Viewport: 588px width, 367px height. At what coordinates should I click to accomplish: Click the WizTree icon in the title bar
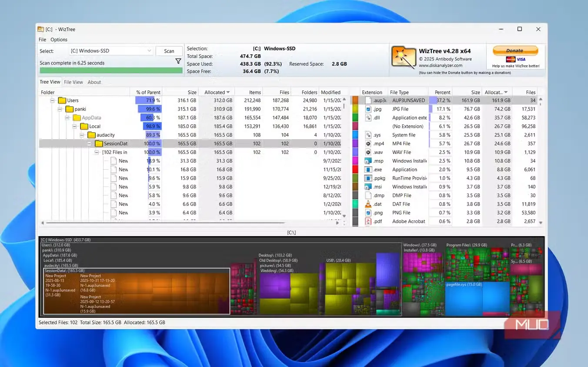tap(40, 29)
